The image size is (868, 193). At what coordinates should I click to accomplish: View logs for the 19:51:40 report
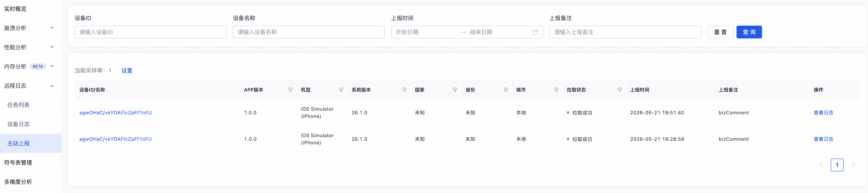pos(823,113)
